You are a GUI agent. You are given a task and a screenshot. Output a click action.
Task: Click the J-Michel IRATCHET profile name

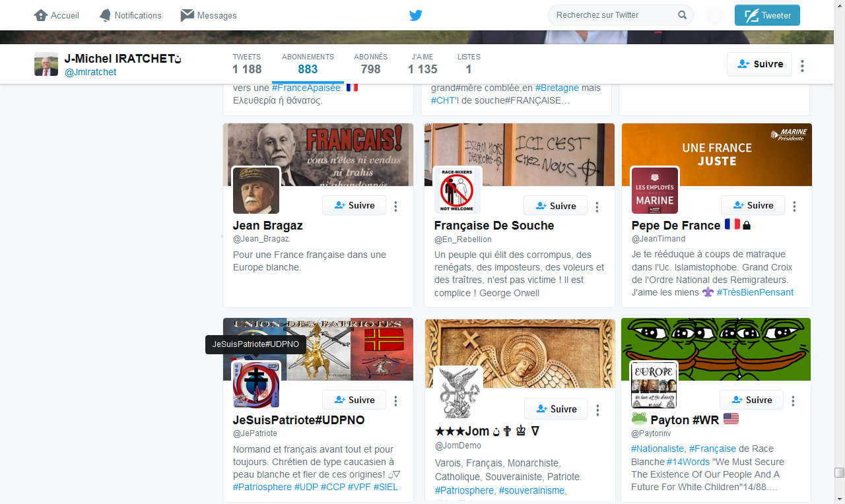tap(123, 59)
